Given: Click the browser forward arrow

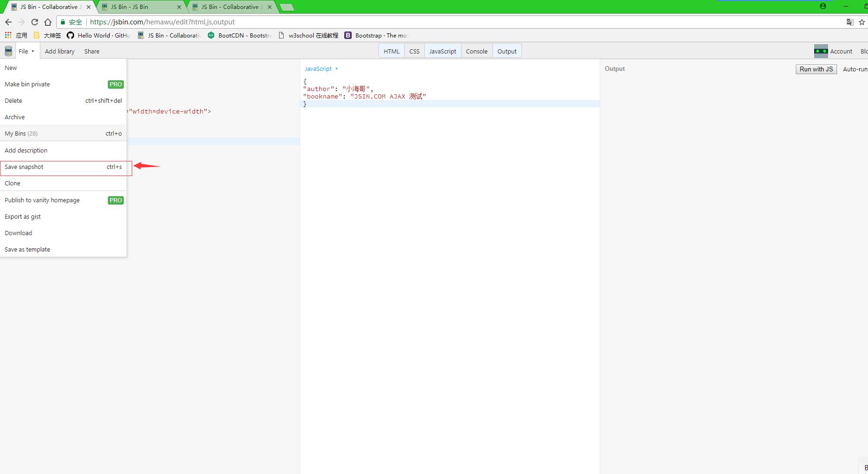Looking at the screenshot, I should 22,22.
